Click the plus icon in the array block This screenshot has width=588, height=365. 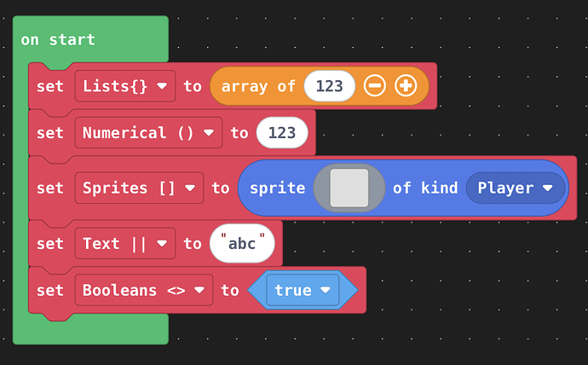[406, 86]
